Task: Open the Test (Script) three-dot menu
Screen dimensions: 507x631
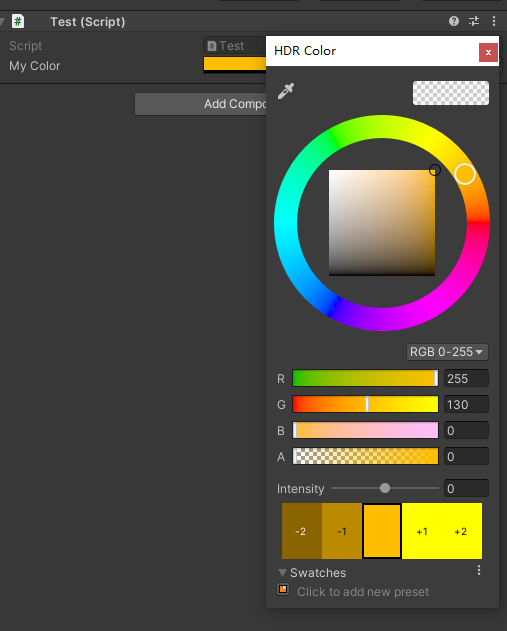Action: pyautogui.click(x=494, y=21)
